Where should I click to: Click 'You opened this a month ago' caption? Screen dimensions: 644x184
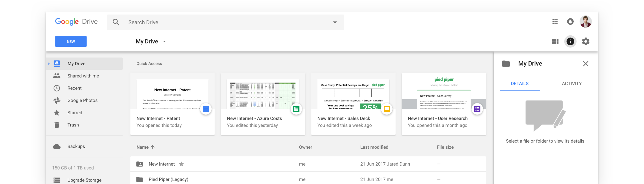pyautogui.click(x=437, y=125)
